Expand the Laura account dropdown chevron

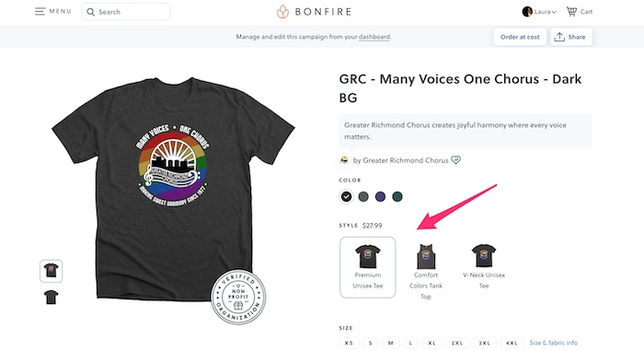(x=554, y=12)
